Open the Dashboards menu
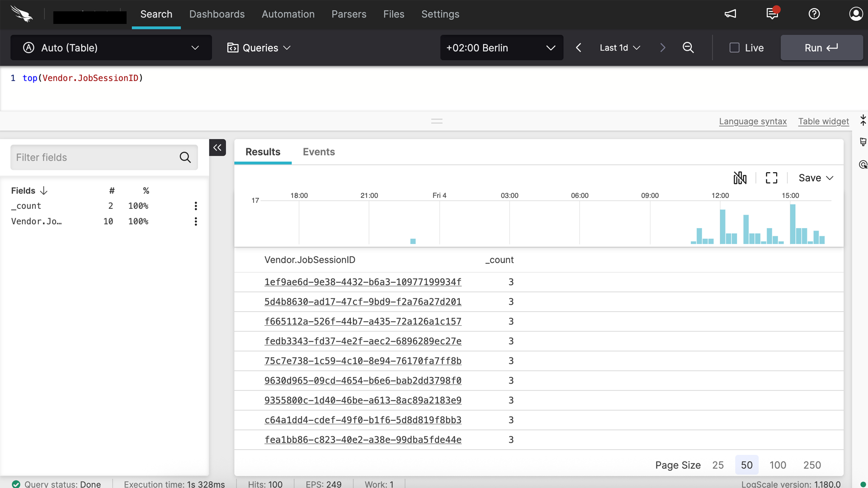 (x=217, y=14)
